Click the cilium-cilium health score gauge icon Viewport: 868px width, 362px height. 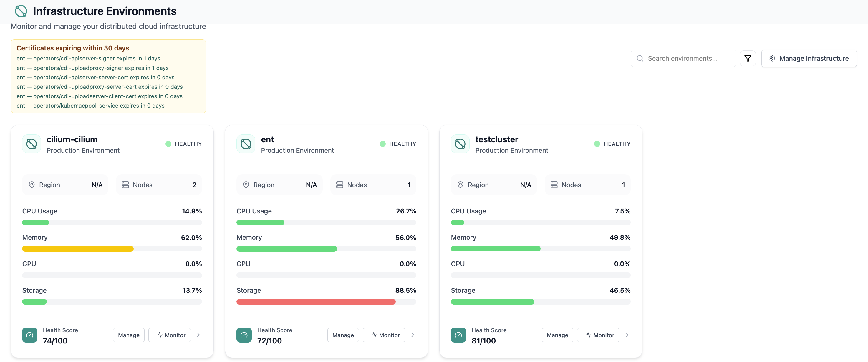coord(30,335)
